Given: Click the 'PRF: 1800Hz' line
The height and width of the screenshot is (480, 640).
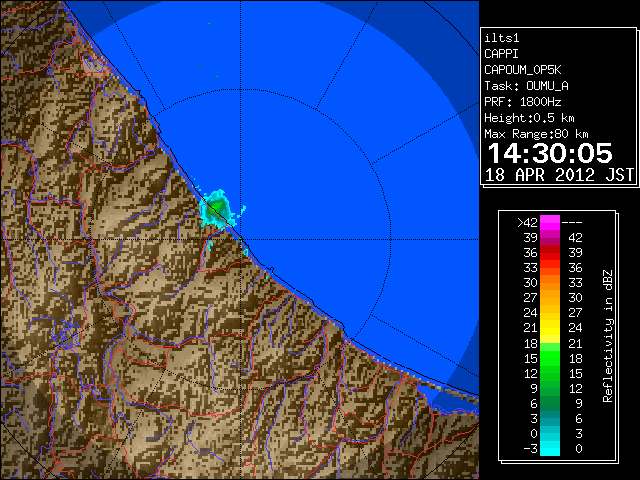Looking at the screenshot, I should (522, 102).
